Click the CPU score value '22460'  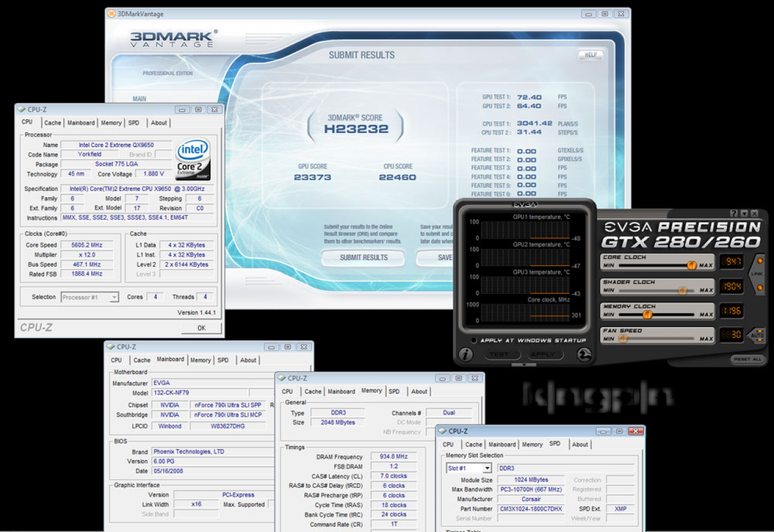tap(397, 177)
